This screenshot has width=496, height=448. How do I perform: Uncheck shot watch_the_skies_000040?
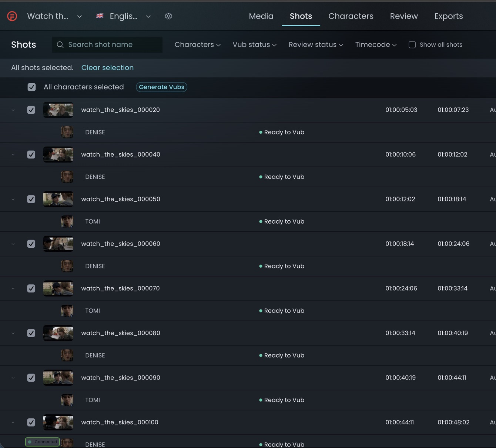click(31, 154)
